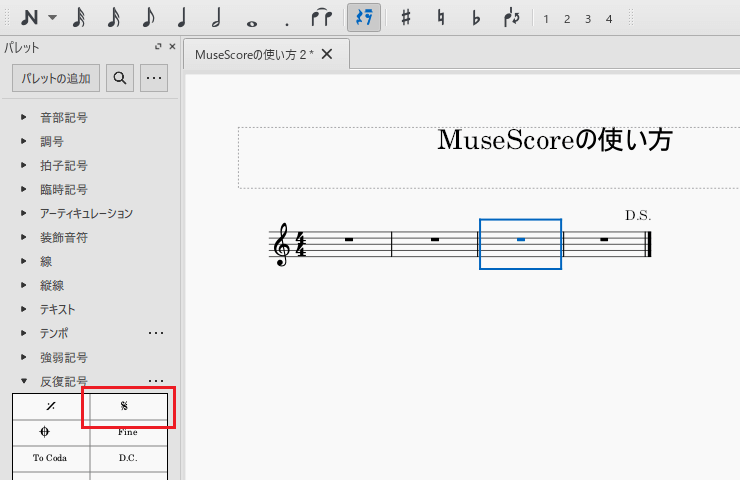Expand 縦線 palette
This screenshot has width=740, height=480.
point(24,285)
